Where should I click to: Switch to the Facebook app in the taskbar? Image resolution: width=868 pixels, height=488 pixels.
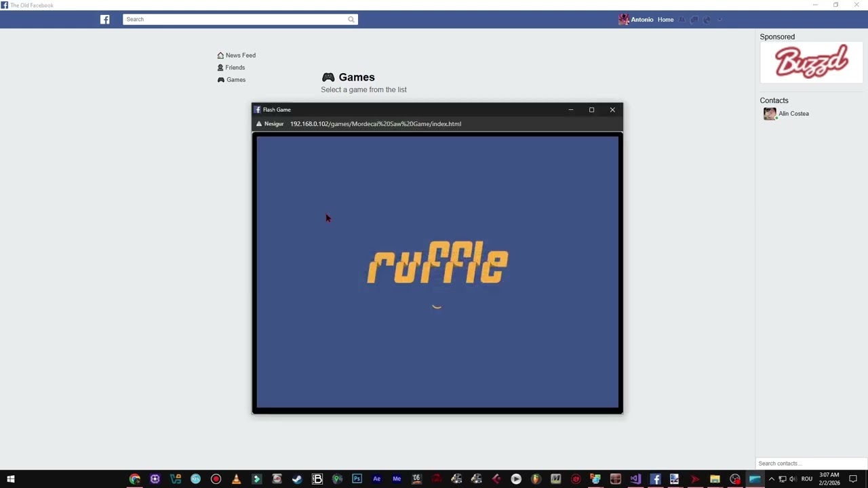click(x=655, y=479)
